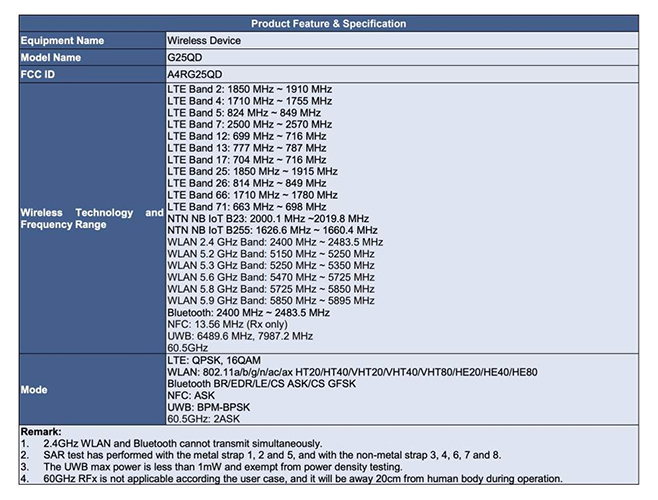Click the Remark heading text

pyautogui.click(x=41, y=432)
